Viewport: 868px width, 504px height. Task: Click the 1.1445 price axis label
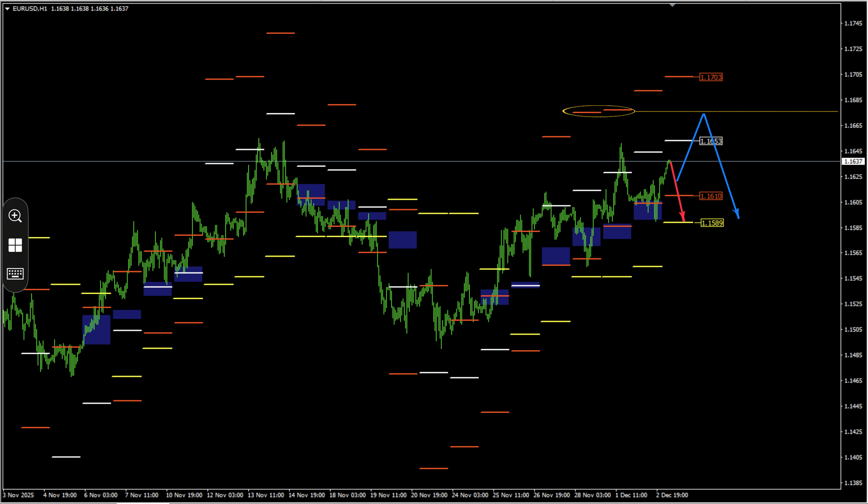coord(853,406)
